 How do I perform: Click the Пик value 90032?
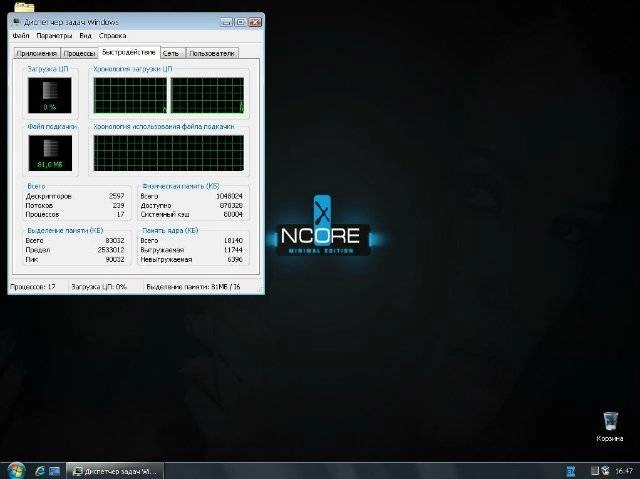[x=115, y=259]
